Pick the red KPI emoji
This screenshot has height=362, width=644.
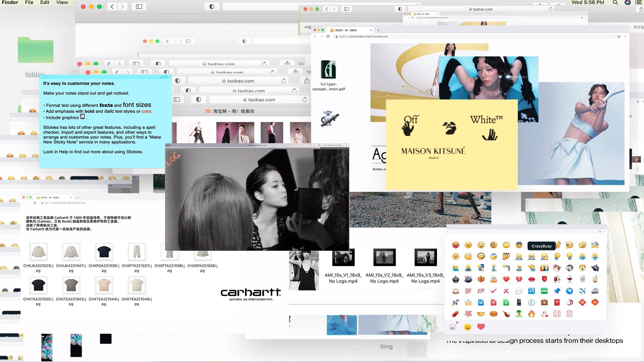481,291
